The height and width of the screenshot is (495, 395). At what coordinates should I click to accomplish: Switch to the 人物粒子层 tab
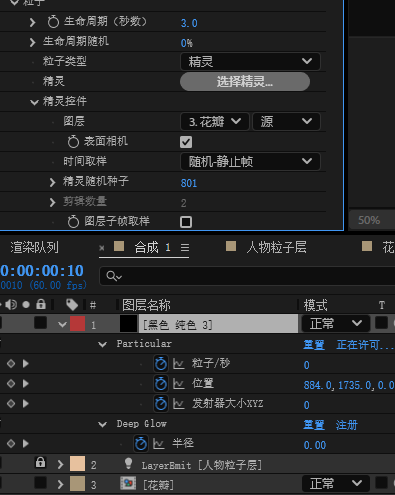276,247
